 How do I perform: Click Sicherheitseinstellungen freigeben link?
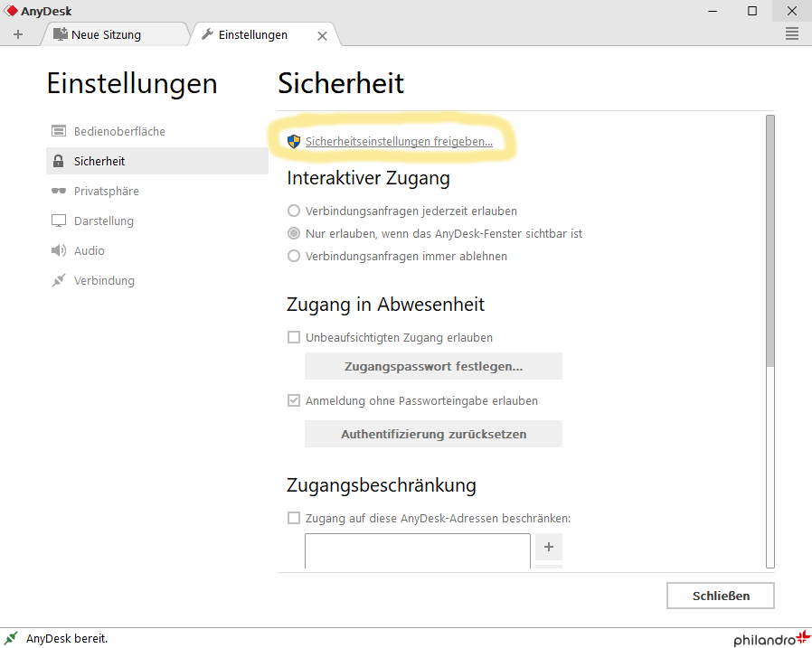coord(399,141)
